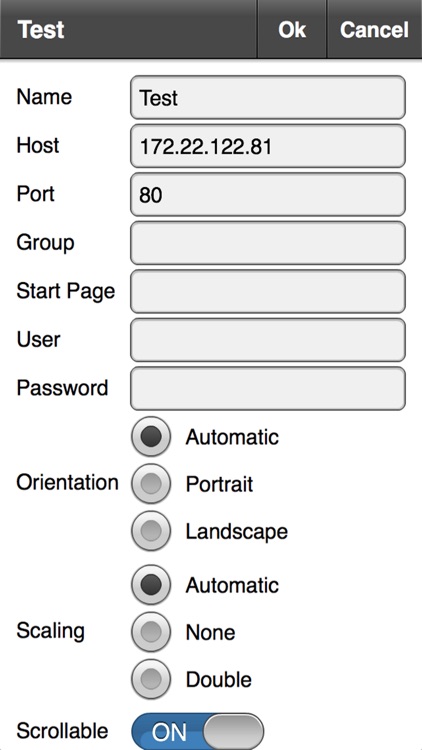Click the empty User input field

pyautogui.click(x=268, y=340)
